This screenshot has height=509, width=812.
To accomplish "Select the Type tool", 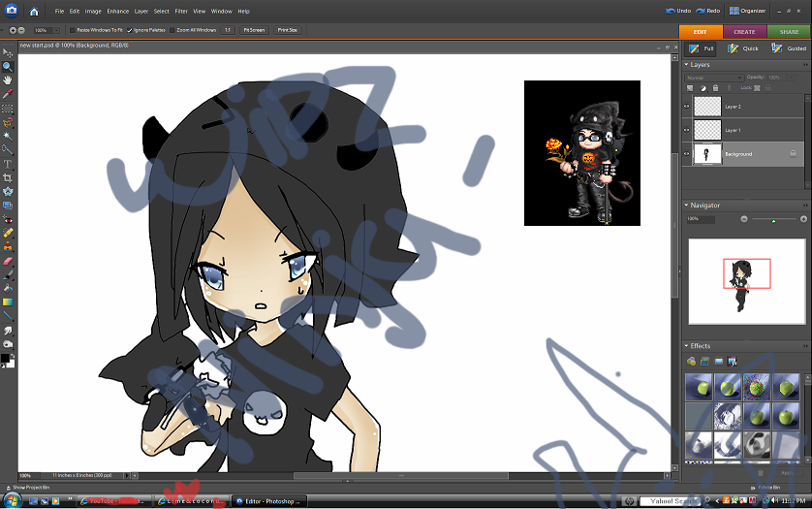I will click(x=8, y=164).
